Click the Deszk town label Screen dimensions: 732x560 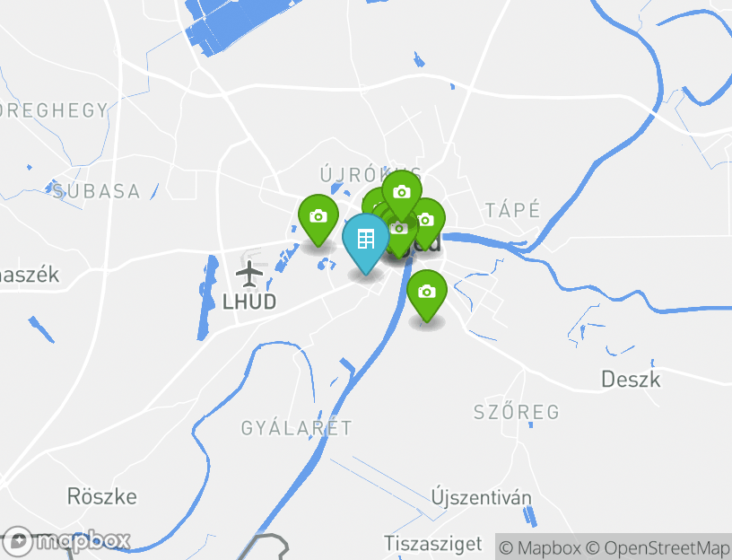(631, 380)
